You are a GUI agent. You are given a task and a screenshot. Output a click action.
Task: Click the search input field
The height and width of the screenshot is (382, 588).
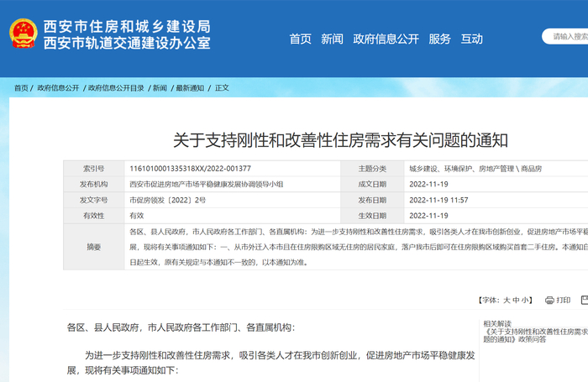click(x=565, y=36)
